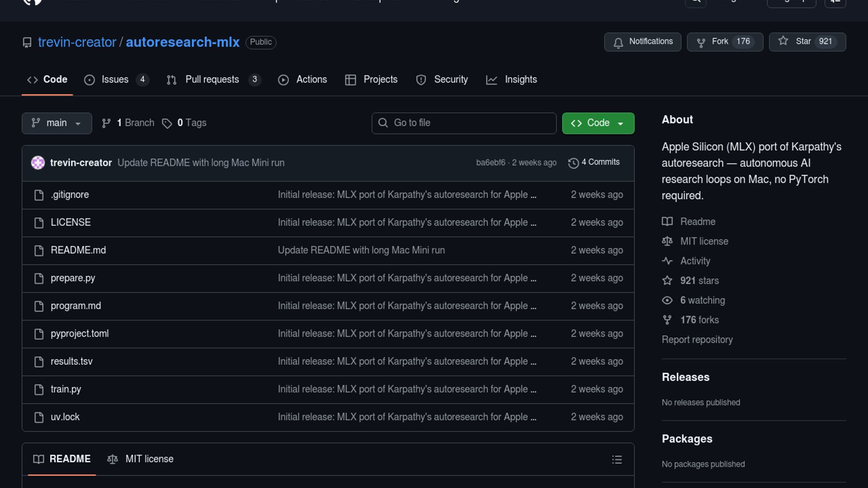The width and height of the screenshot is (868, 488).
Task: Click the README outline list icon
Action: click(x=617, y=460)
